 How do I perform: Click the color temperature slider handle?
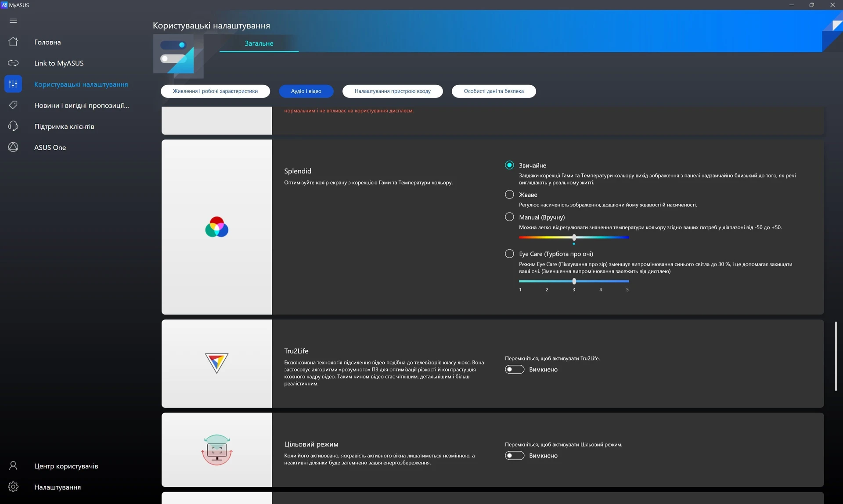574,238
